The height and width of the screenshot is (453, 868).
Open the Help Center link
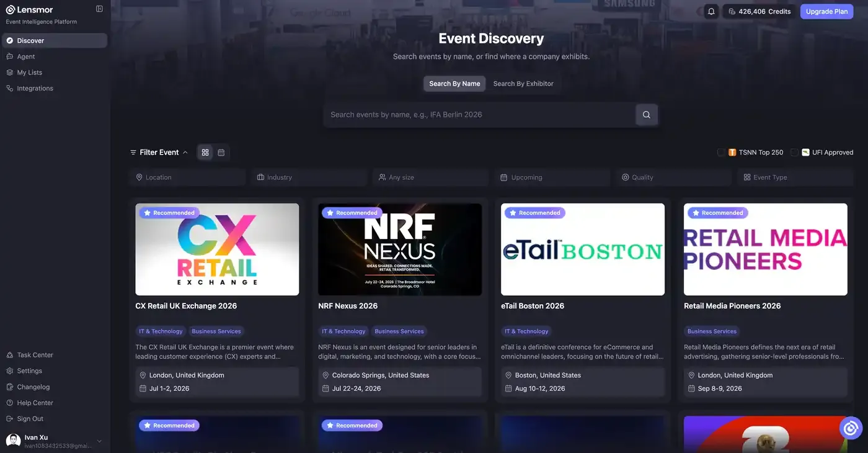click(x=55, y=403)
